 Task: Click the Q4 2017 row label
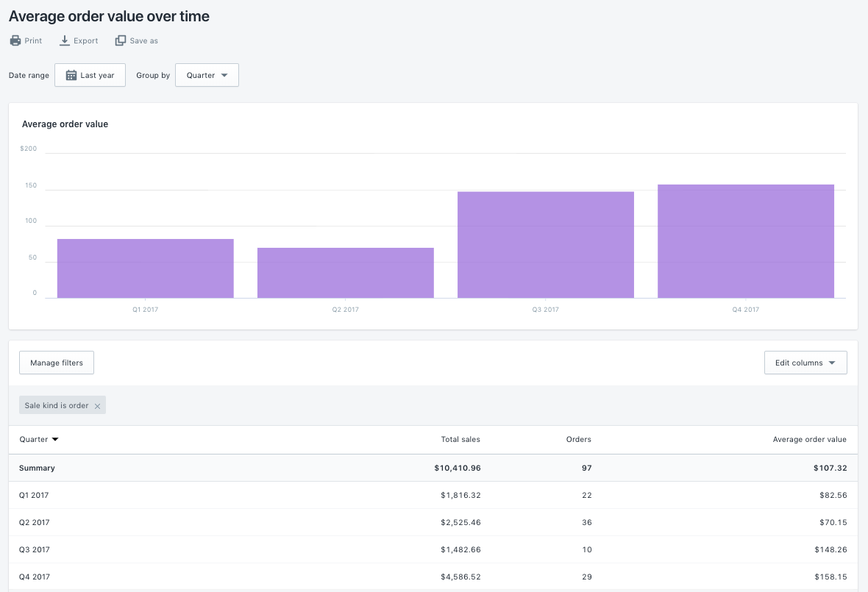click(35, 577)
